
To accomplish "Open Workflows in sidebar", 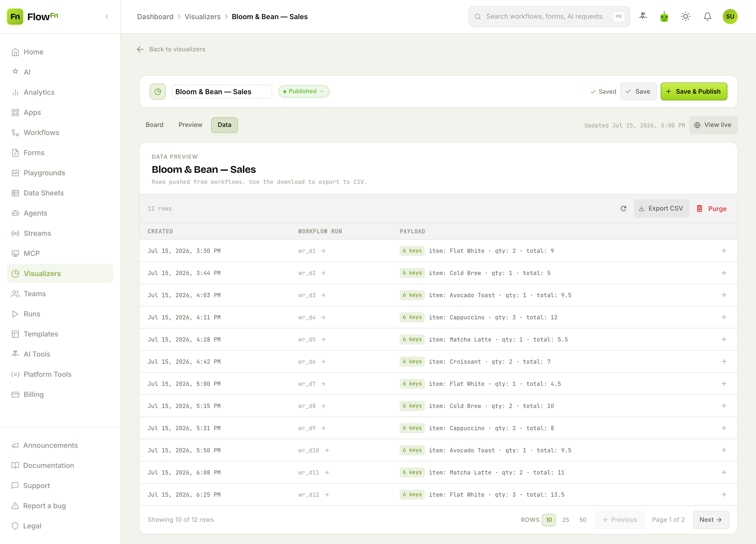I will tap(60, 132).
